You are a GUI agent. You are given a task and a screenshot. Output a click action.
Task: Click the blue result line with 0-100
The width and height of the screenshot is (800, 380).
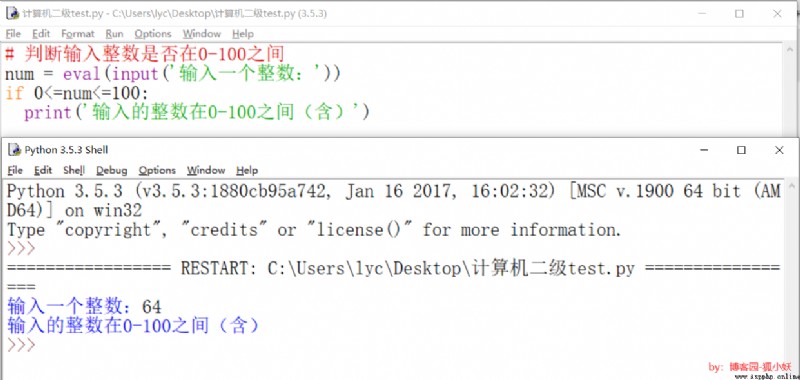point(134,325)
